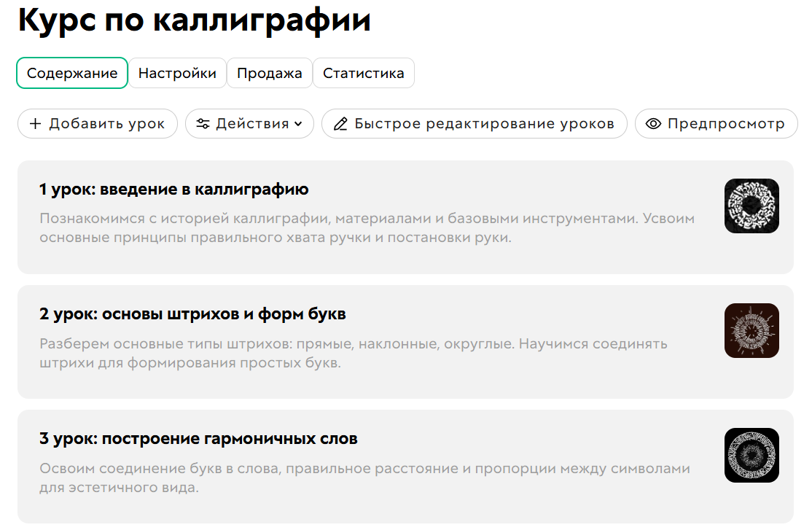Click the pencil icon for quick lesson editing

(x=340, y=124)
